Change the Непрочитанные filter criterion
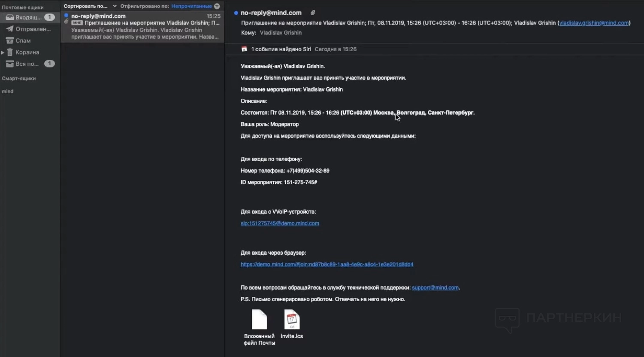 191,6
